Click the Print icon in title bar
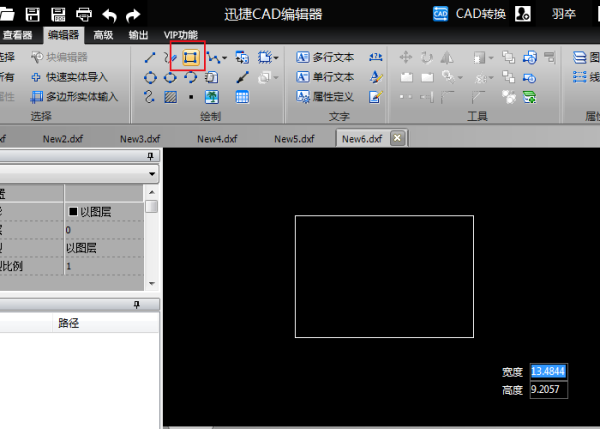600x429 pixels. [84, 14]
